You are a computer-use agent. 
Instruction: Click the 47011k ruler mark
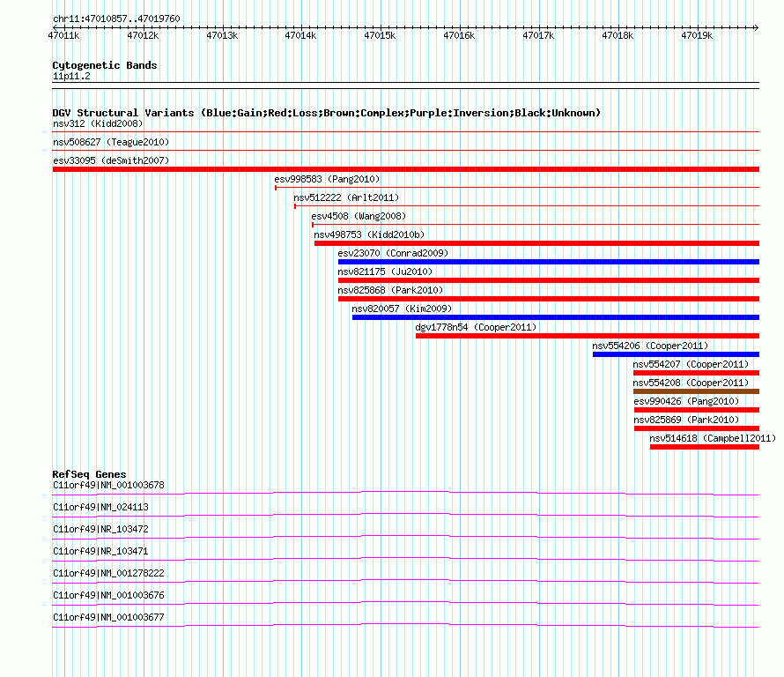tap(63, 35)
